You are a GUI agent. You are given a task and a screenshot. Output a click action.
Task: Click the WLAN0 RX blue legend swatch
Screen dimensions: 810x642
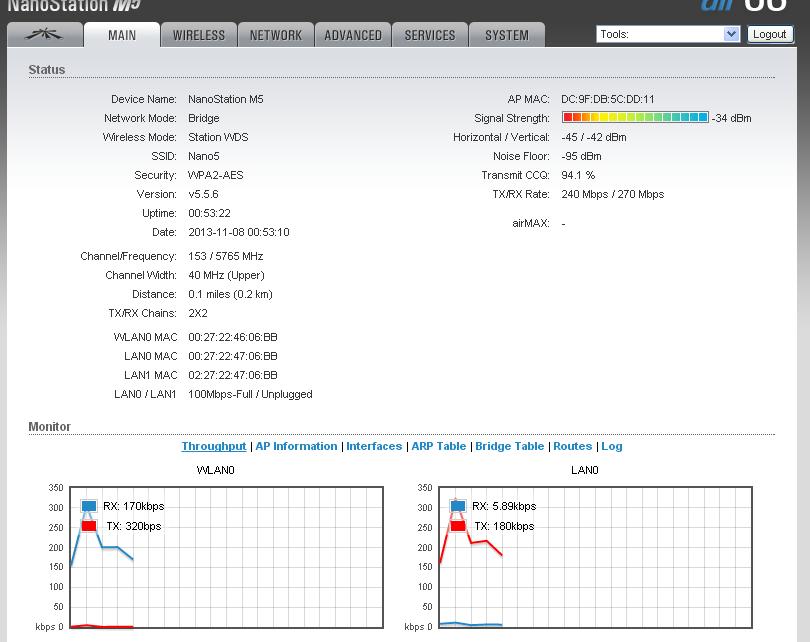[x=89, y=506]
